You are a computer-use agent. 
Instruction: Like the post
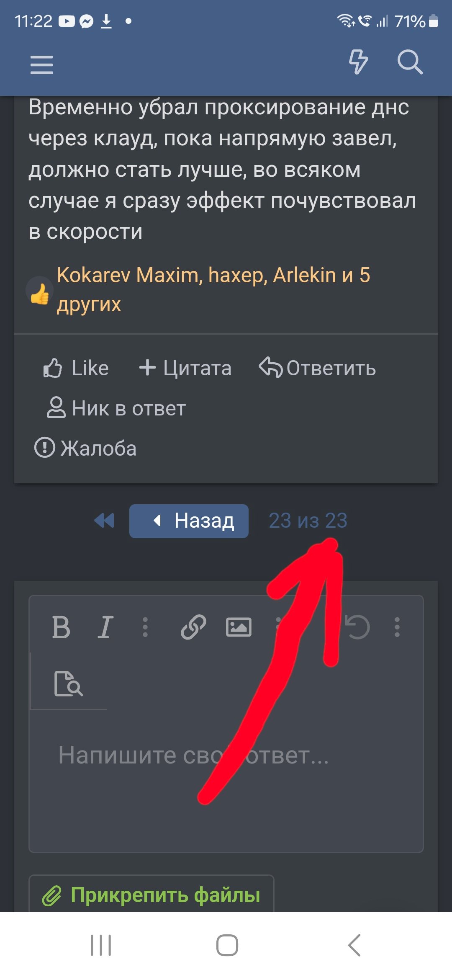point(76,369)
